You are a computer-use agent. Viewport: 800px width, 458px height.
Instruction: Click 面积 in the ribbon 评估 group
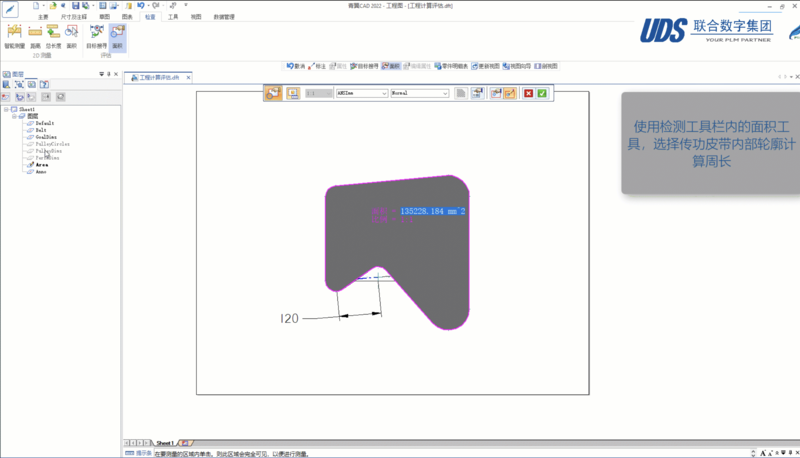tap(117, 37)
